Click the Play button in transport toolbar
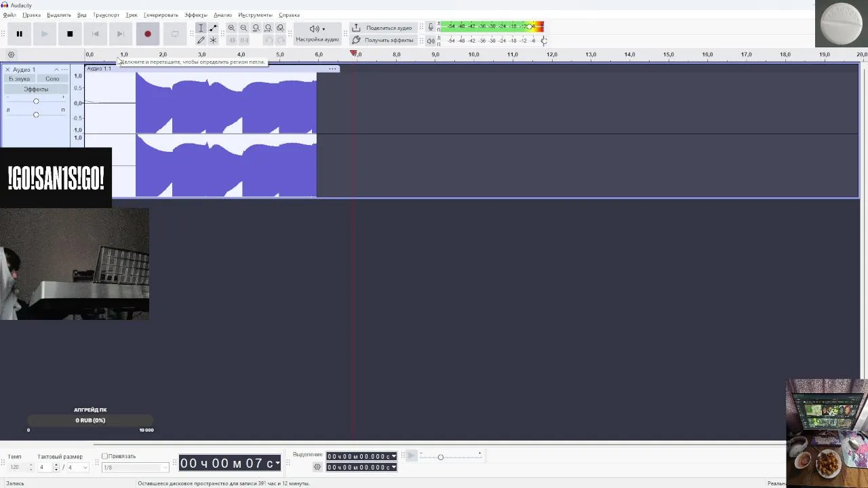Viewport: 868px width, 488px height. pyautogui.click(x=44, y=34)
